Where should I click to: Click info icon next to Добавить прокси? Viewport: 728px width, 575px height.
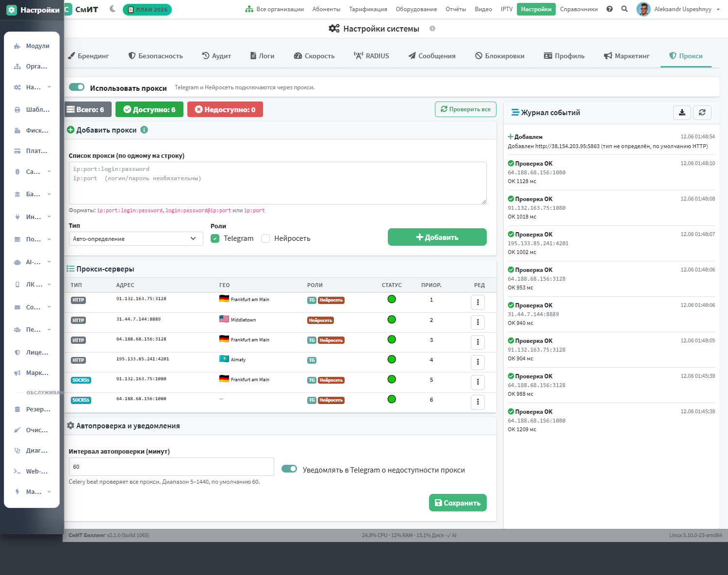point(144,130)
